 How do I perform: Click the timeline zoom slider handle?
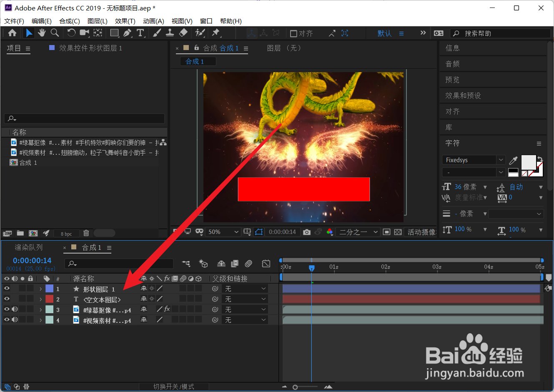coord(295,387)
